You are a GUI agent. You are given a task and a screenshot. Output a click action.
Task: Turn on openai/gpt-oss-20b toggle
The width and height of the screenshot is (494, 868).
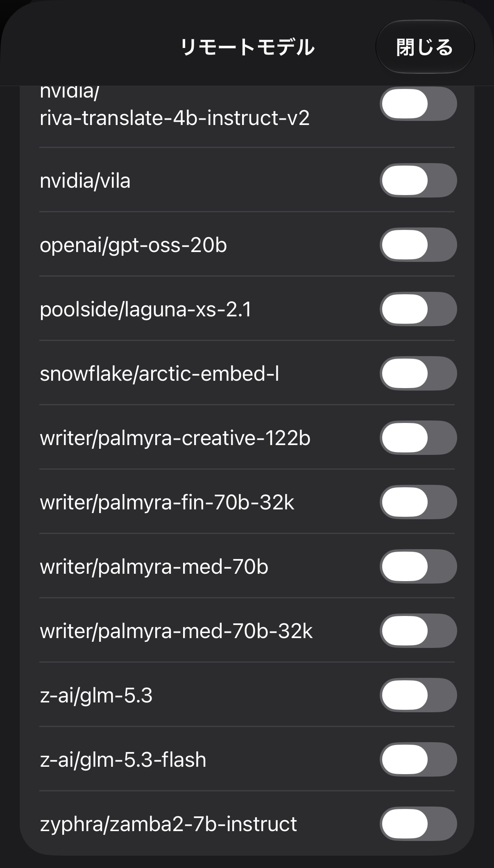tap(418, 245)
